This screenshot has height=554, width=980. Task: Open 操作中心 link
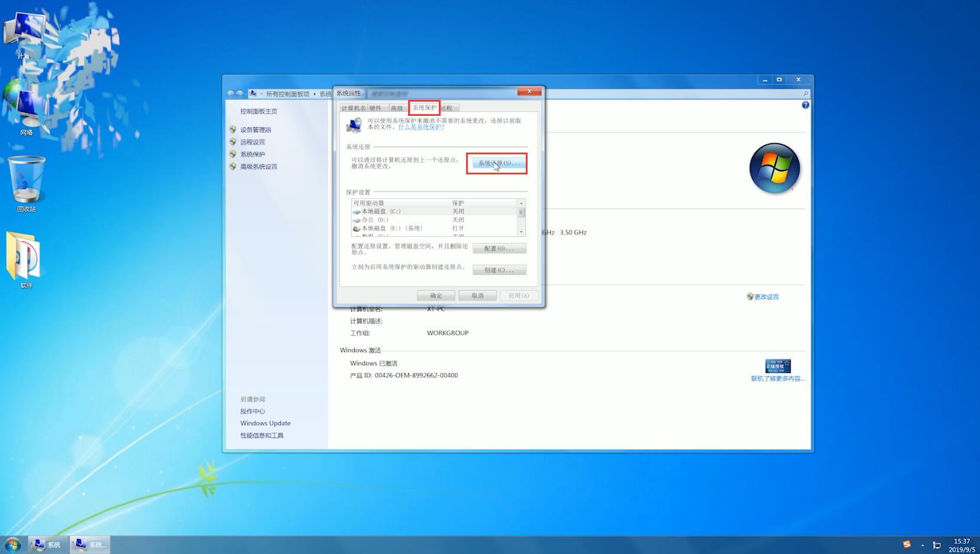tap(253, 412)
